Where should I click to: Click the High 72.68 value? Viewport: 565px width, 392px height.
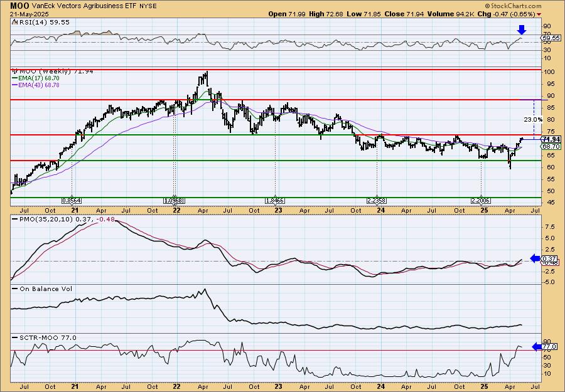click(x=326, y=14)
